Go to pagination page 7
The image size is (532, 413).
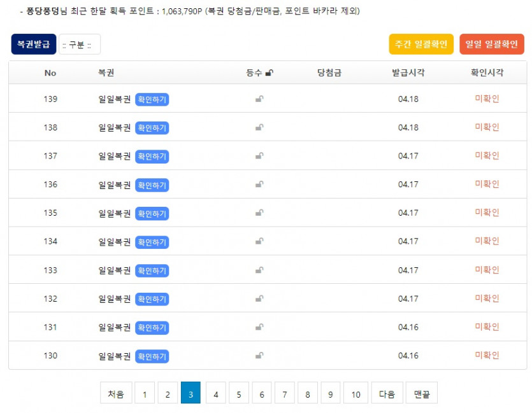click(x=285, y=393)
